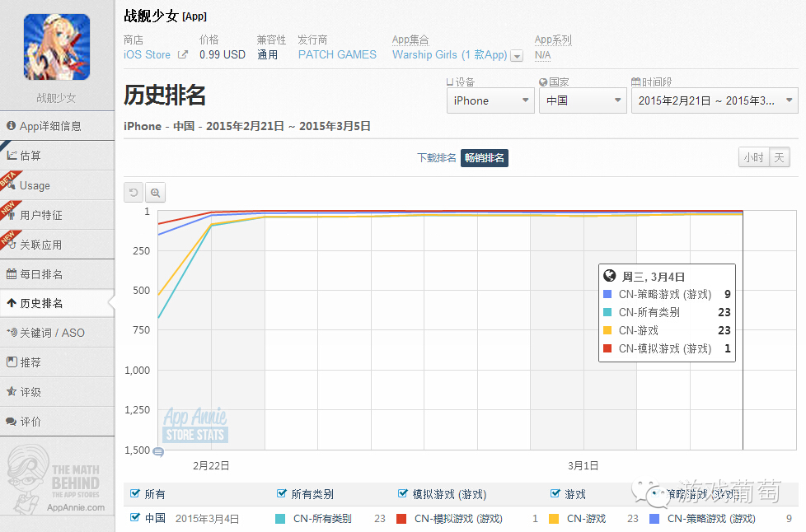Click the 2月22日 axis label
The height and width of the screenshot is (532, 806).
[211, 466]
